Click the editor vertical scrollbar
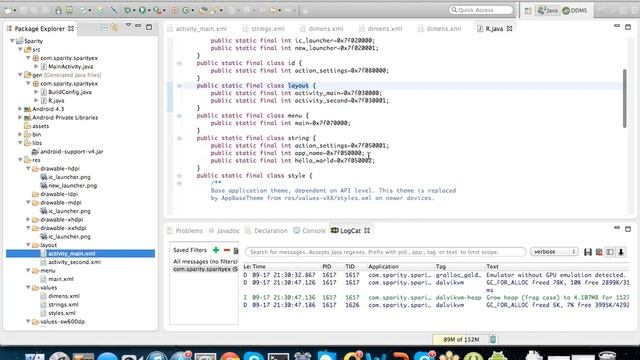This screenshot has height=360, width=640. click(624, 98)
